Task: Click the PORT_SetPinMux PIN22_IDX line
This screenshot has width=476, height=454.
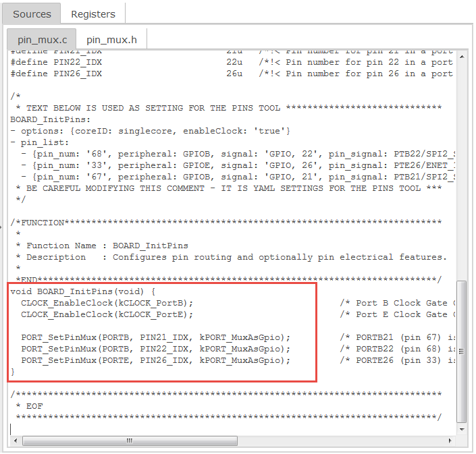Action: (155, 349)
